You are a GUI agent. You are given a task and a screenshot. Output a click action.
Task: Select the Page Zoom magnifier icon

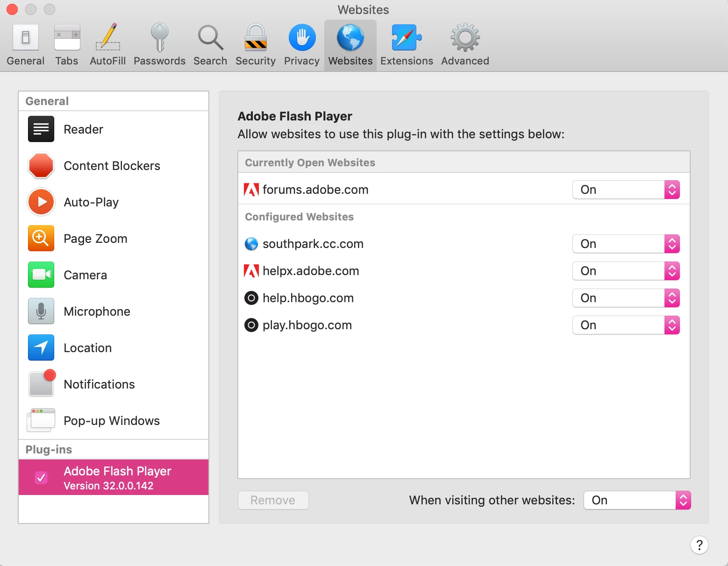point(41,238)
